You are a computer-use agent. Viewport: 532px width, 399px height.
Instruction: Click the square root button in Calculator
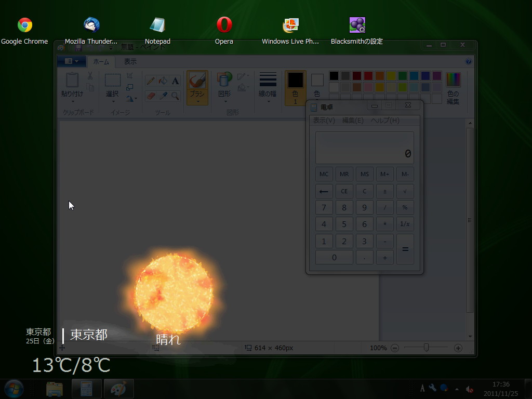405,191
